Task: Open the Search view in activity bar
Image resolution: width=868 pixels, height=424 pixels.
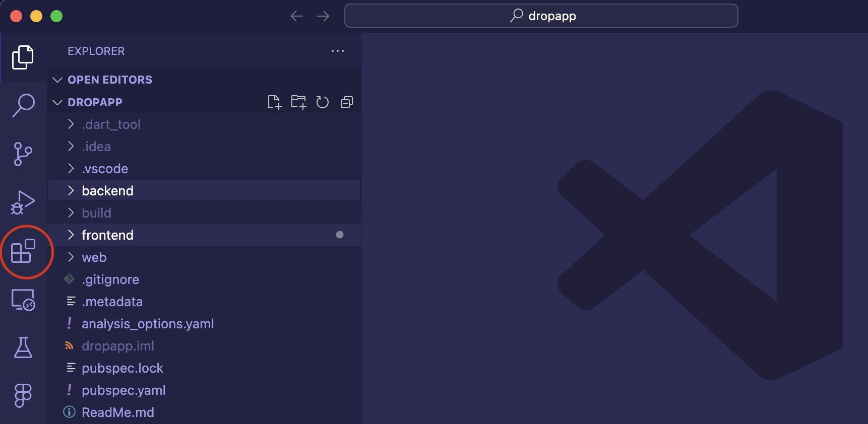Action: (x=23, y=105)
